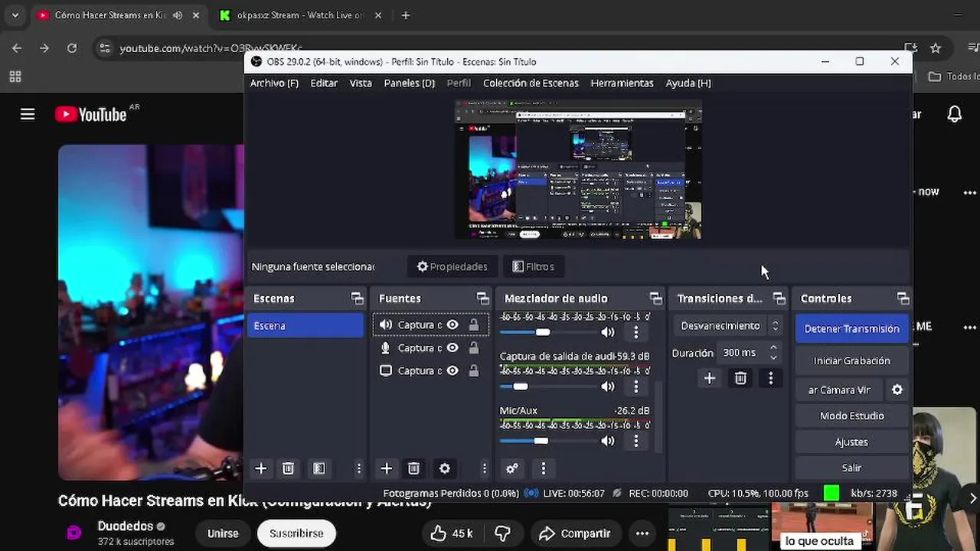Switch to okpasxz Stream browser tab
The height and width of the screenshot is (551, 980).
pos(300,15)
